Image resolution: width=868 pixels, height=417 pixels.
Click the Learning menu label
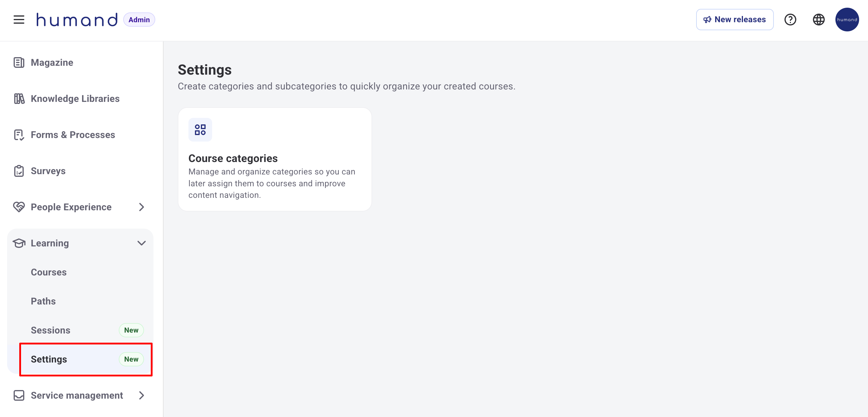click(x=50, y=243)
